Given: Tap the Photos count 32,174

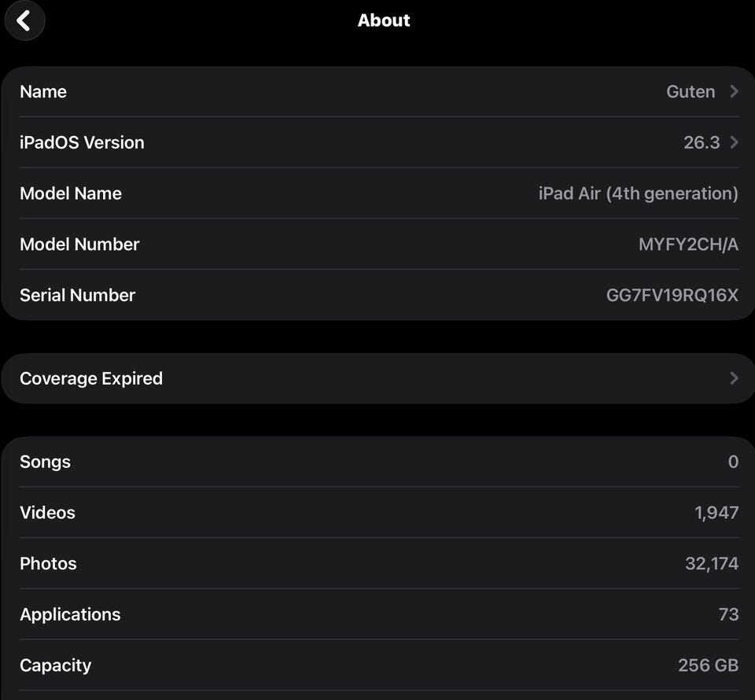Looking at the screenshot, I should coord(712,564).
